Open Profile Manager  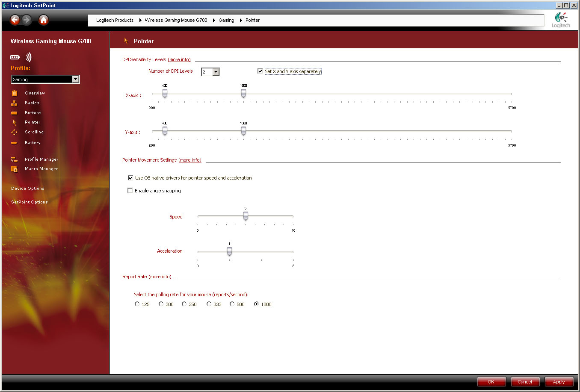click(41, 159)
